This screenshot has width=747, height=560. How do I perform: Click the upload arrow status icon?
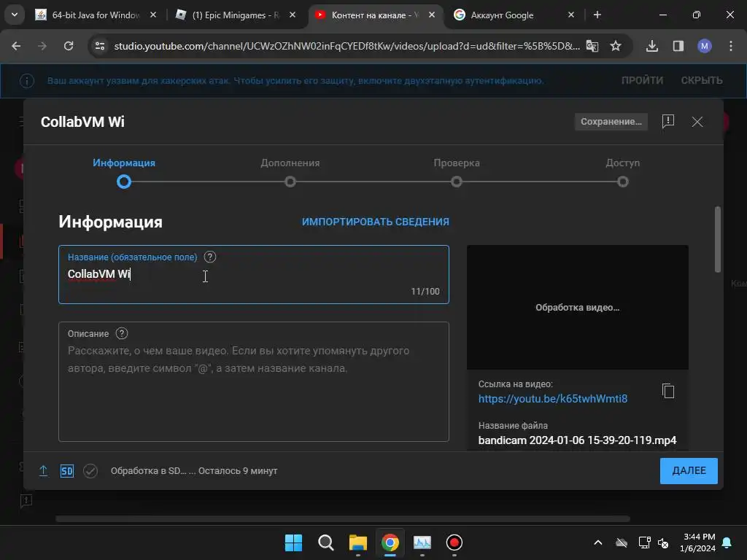pyautogui.click(x=43, y=471)
